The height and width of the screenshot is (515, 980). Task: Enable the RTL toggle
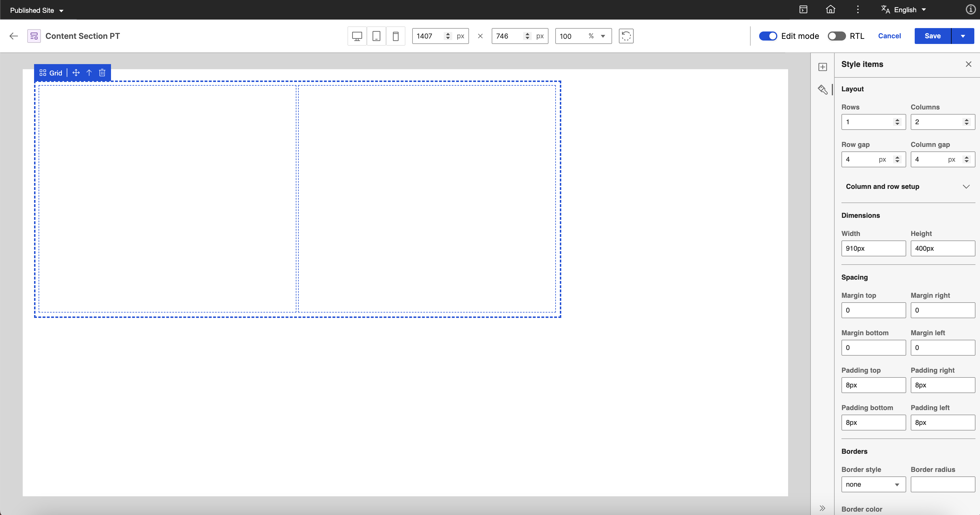point(837,36)
